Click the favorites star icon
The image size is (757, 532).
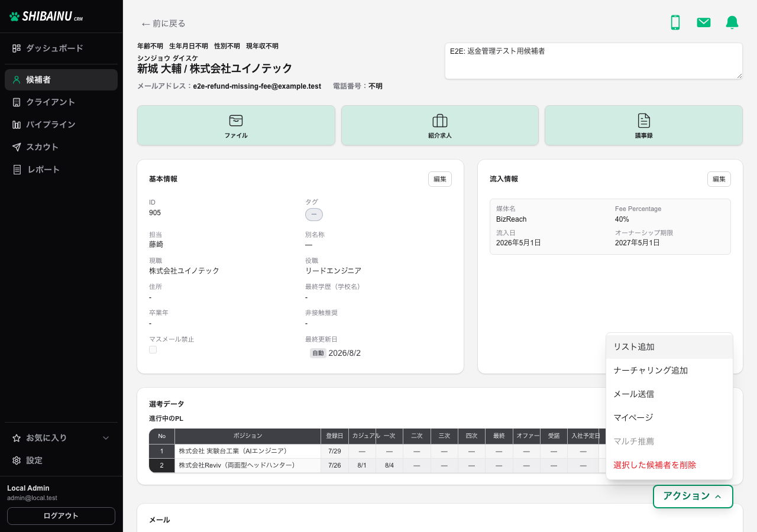[17, 438]
